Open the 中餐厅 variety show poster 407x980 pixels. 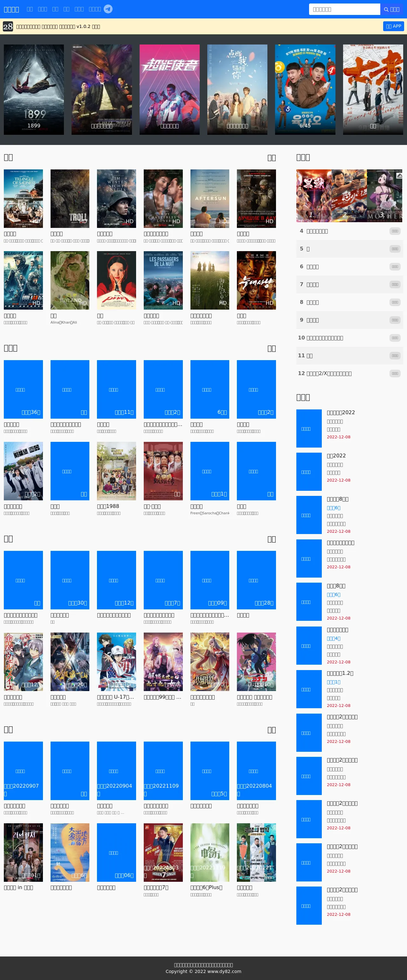[x=210, y=853]
